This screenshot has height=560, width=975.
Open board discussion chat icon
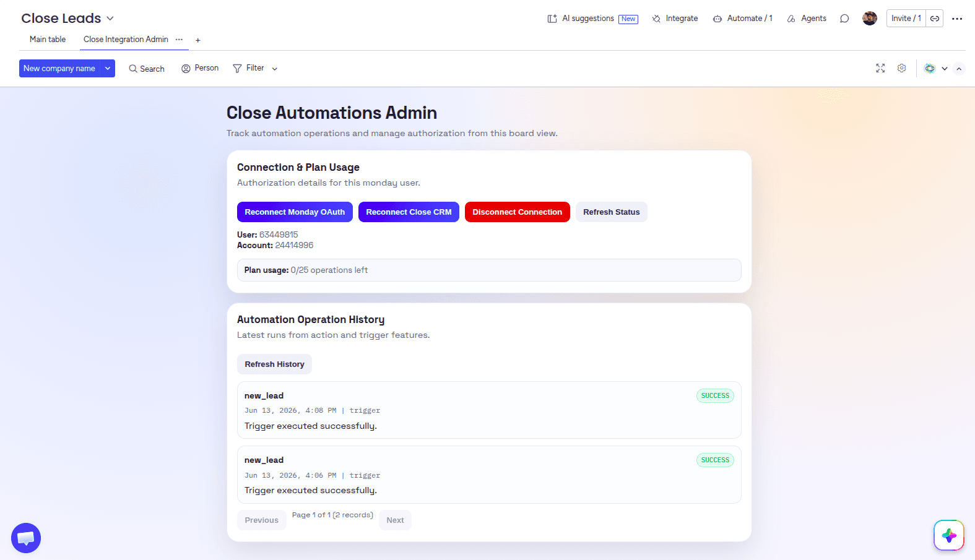844,19
